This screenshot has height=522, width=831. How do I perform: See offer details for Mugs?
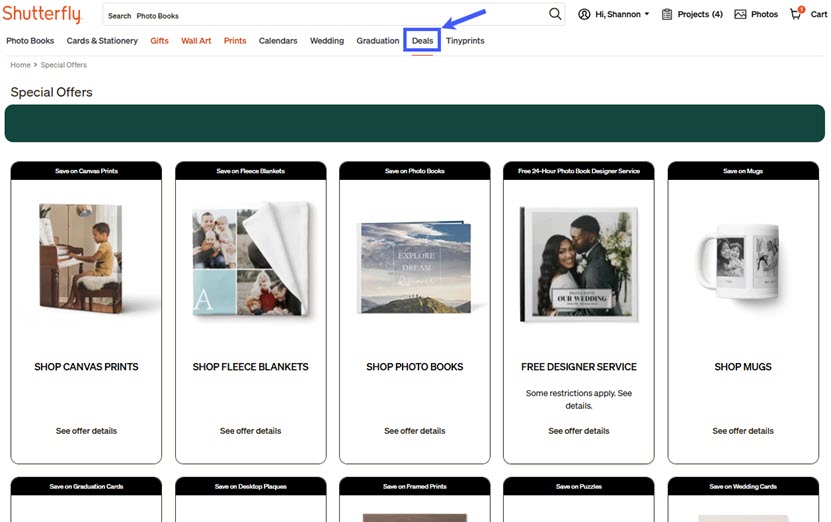click(x=743, y=431)
